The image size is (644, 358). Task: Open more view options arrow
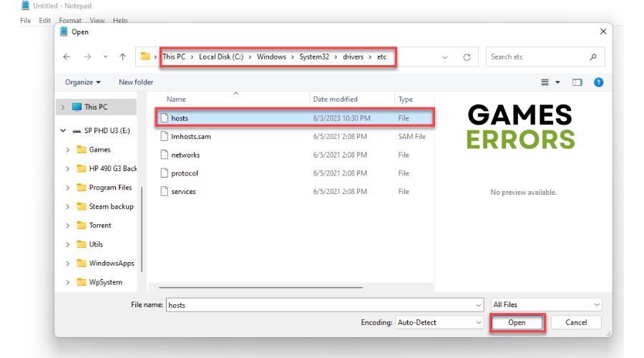pyautogui.click(x=557, y=82)
